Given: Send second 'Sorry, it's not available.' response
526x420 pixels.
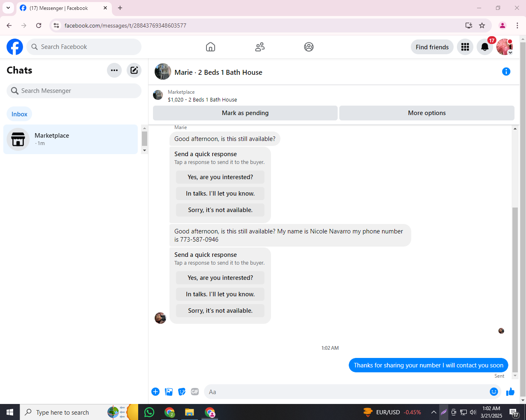Looking at the screenshot, I should pyautogui.click(x=220, y=311).
